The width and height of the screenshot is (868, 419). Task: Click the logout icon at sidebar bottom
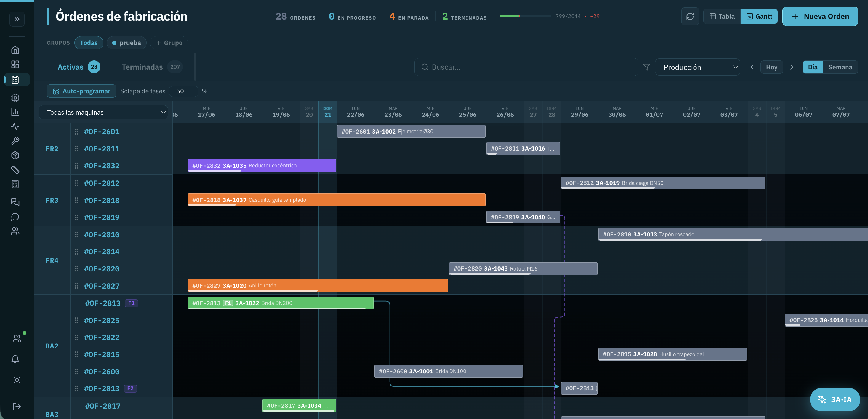click(x=17, y=407)
